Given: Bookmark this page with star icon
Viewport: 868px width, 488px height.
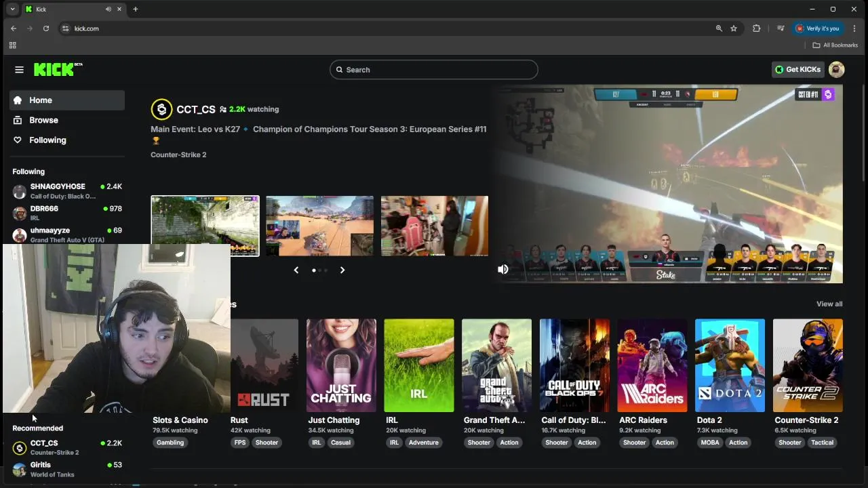Looking at the screenshot, I should pos(734,28).
